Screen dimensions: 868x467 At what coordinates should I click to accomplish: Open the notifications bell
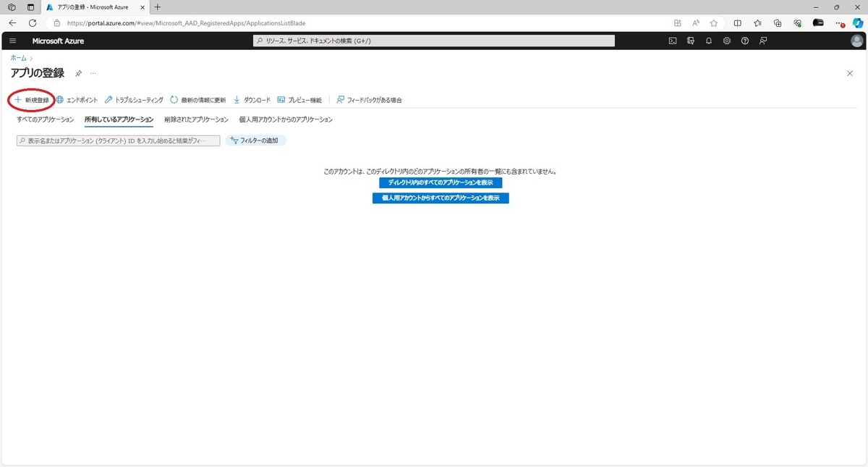tap(709, 41)
